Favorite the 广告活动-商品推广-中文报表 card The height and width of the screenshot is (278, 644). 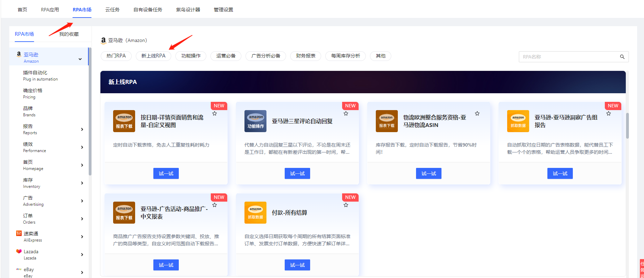pos(215,205)
